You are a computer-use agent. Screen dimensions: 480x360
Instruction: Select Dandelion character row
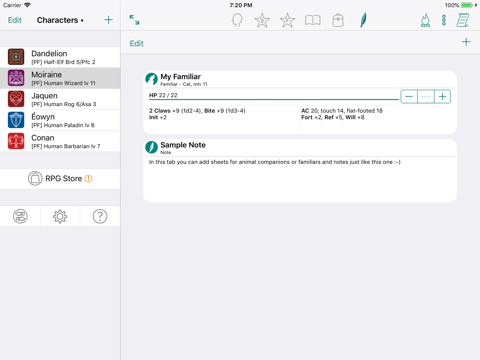coord(60,57)
